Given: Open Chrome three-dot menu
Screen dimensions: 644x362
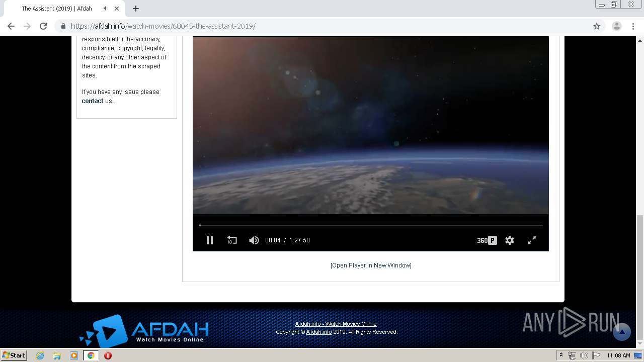Looking at the screenshot, I should (x=633, y=26).
